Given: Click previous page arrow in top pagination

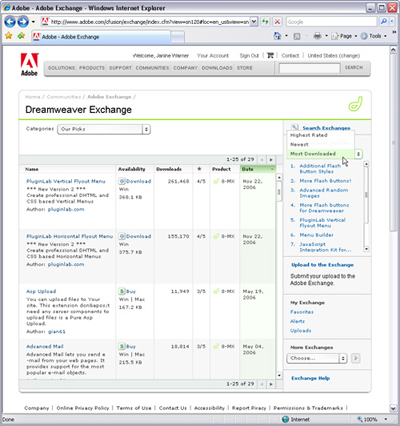Looking at the screenshot, I should pos(262,160).
